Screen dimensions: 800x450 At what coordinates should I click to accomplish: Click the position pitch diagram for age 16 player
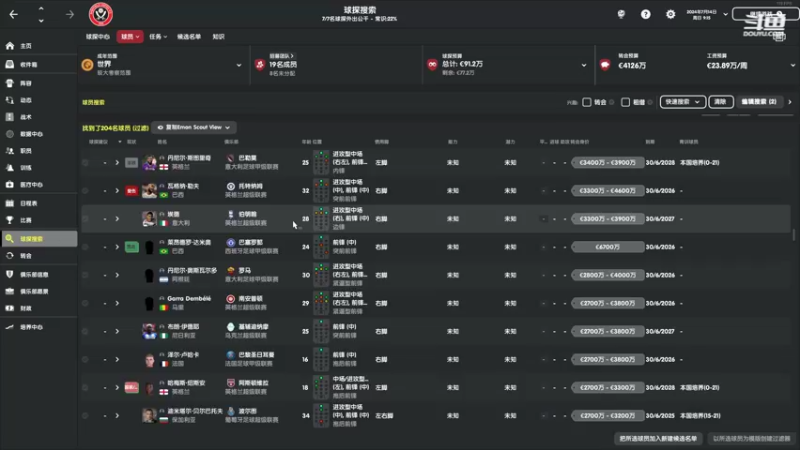pos(321,359)
